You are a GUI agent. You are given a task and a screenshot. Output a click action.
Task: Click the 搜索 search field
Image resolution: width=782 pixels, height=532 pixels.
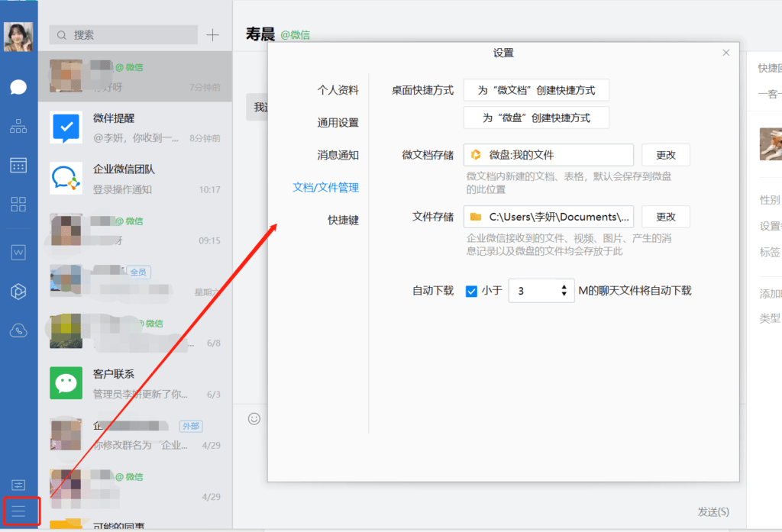coord(124,35)
